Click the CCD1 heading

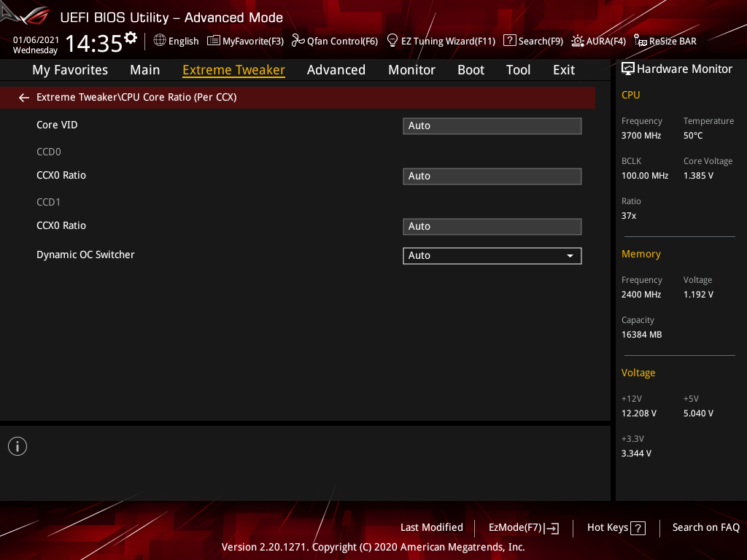[49, 203]
